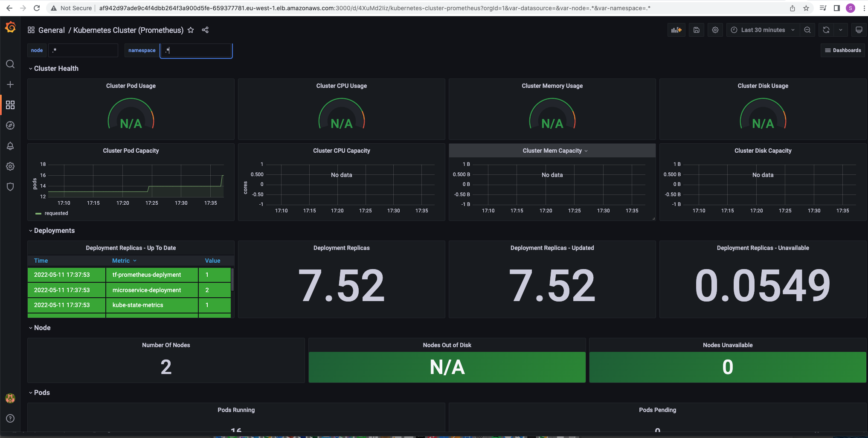The width and height of the screenshot is (868, 438).
Task: Open the refresh interval dropdown arrow
Action: tap(841, 30)
